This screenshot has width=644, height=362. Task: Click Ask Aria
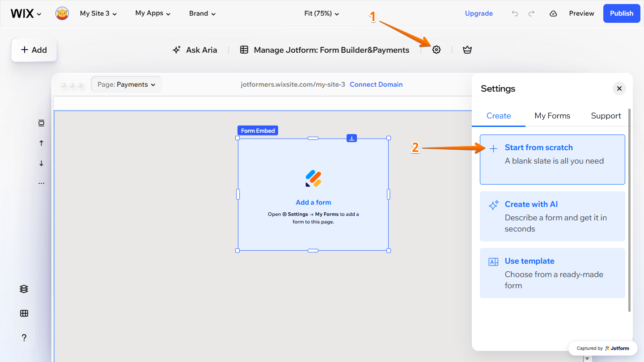[x=195, y=50]
